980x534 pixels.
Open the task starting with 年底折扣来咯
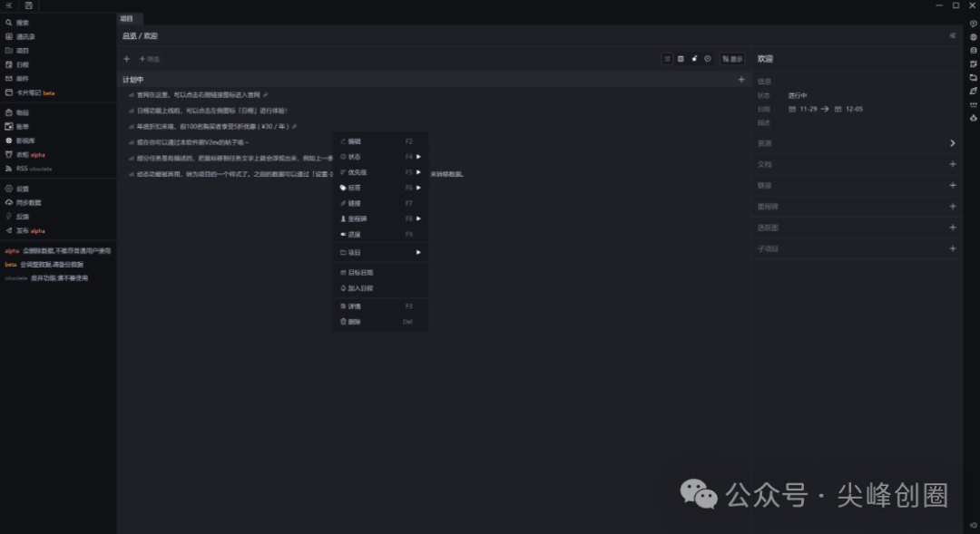(x=212, y=126)
